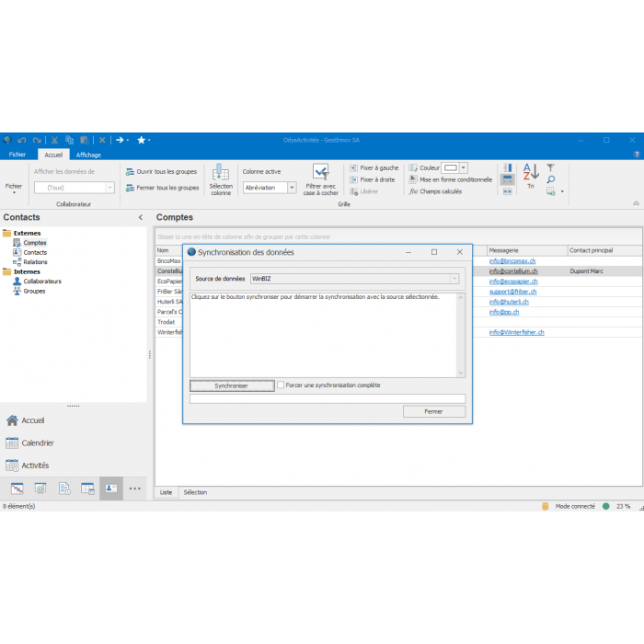
Task: Collapse the Contacts panel with chevron
Action: (141, 217)
